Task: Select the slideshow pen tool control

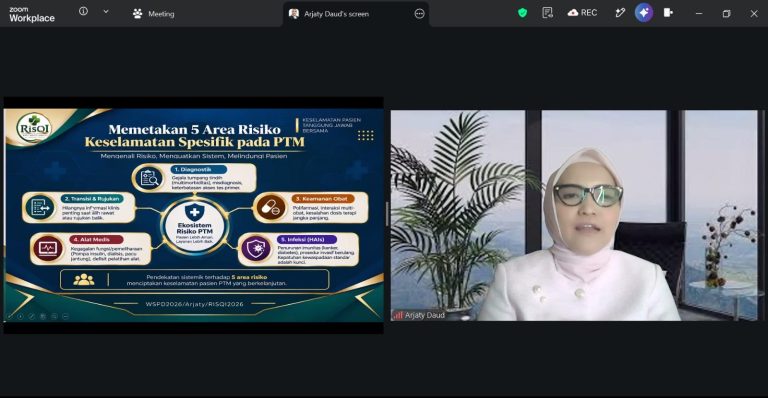Action: (32, 316)
